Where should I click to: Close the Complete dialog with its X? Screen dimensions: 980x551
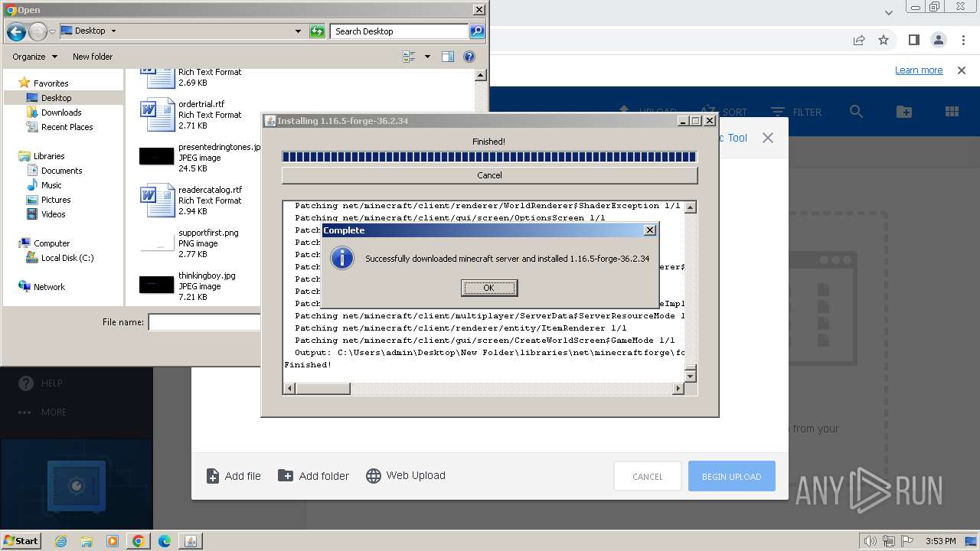(x=650, y=230)
